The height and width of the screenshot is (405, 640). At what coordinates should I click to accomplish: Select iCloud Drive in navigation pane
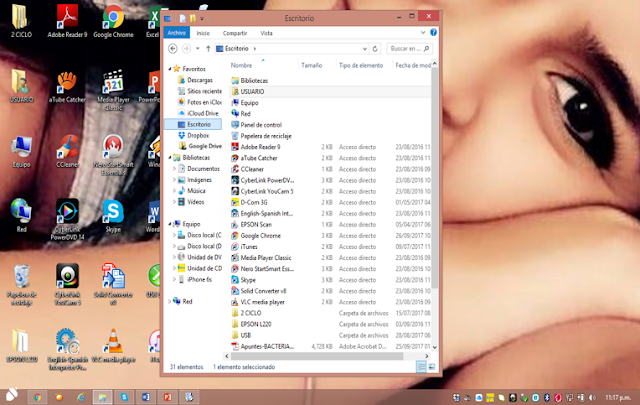(198, 113)
